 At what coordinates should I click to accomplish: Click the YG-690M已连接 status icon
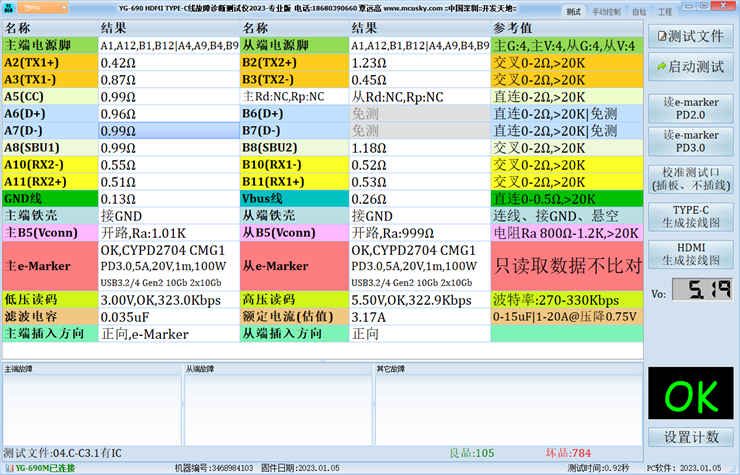point(8,468)
